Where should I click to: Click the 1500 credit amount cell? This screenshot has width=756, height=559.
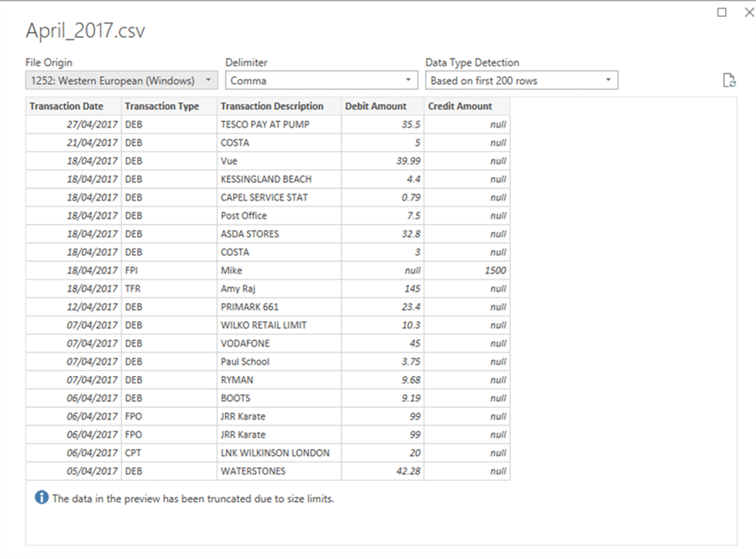(x=467, y=270)
